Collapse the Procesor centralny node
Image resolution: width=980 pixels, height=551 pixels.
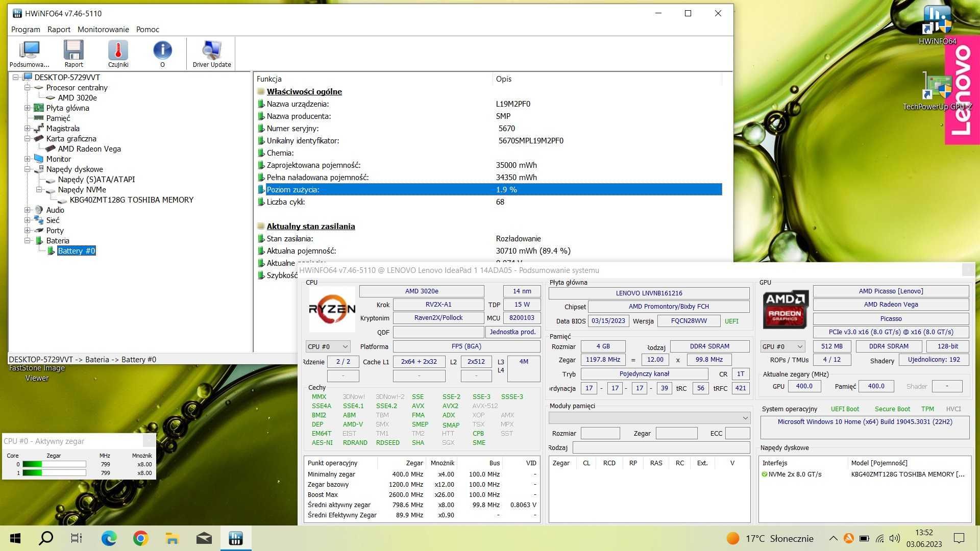[x=28, y=88]
